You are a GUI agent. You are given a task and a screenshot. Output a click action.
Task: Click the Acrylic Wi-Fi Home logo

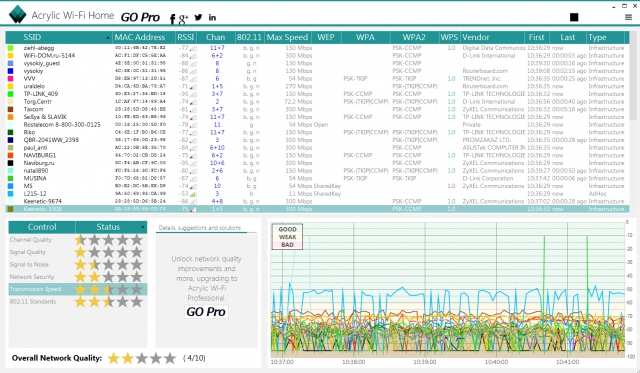click(x=18, y=14)
